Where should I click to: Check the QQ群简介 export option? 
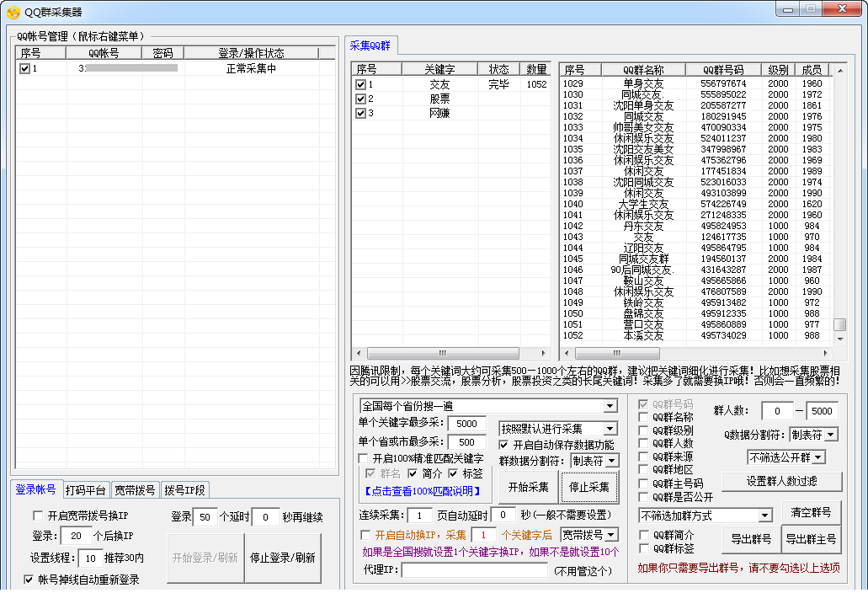[x=644, y=535]
